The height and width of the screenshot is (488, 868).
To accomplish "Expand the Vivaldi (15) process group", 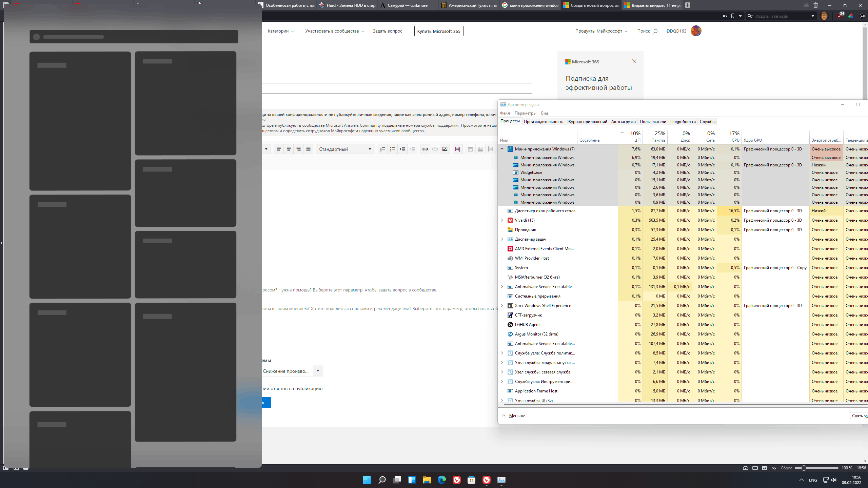I will point(502,220).
